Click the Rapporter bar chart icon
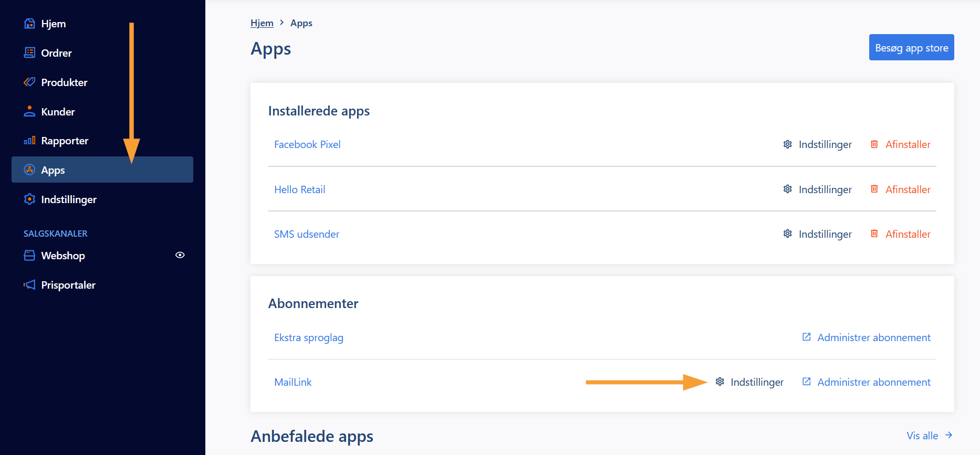This screenshot has height=455, width=980. [x=29, y=141]
